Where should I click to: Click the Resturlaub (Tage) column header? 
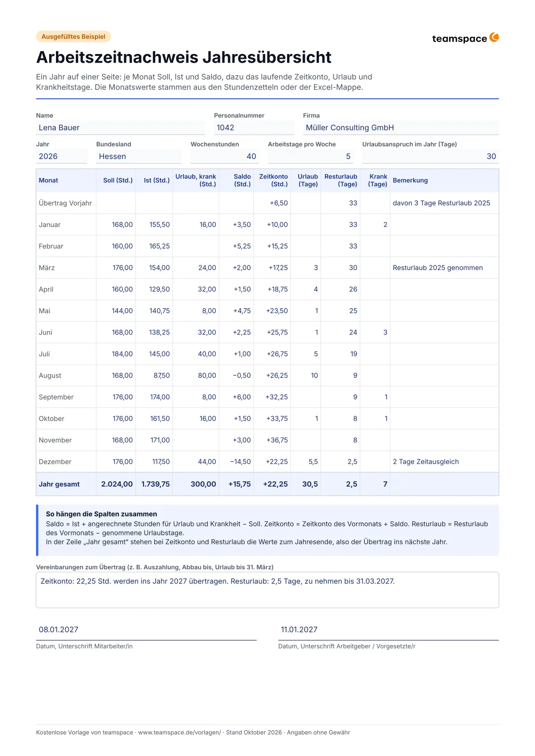(x=341, y=180)
